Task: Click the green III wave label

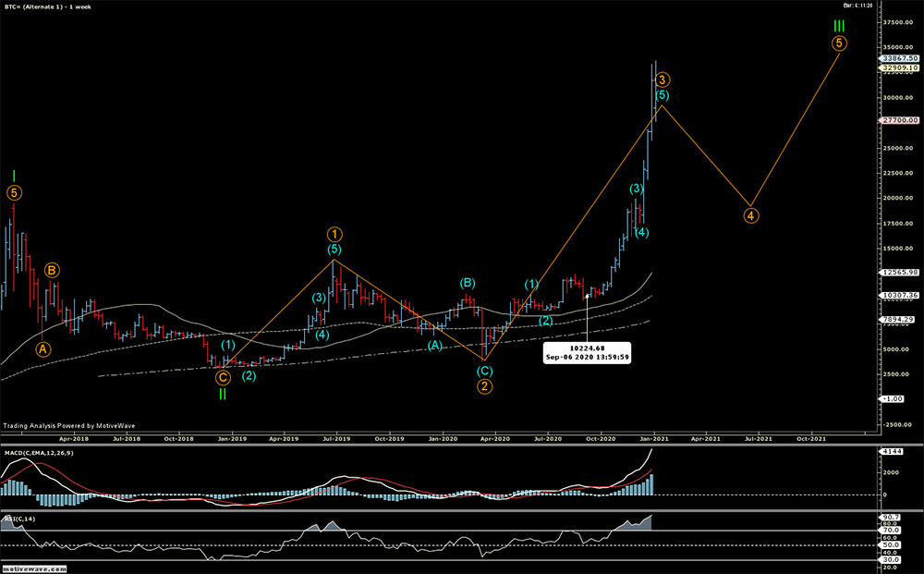Action: [x=838, y=27]
